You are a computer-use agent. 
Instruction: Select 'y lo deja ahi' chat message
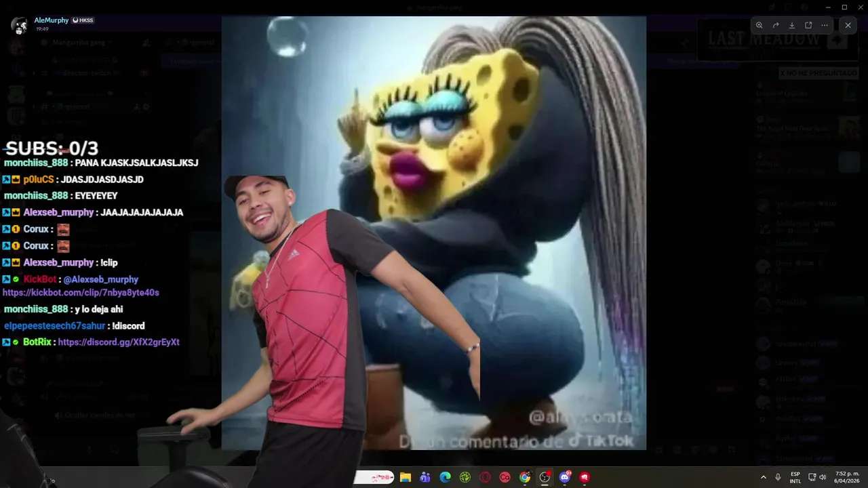coord(63,309)
